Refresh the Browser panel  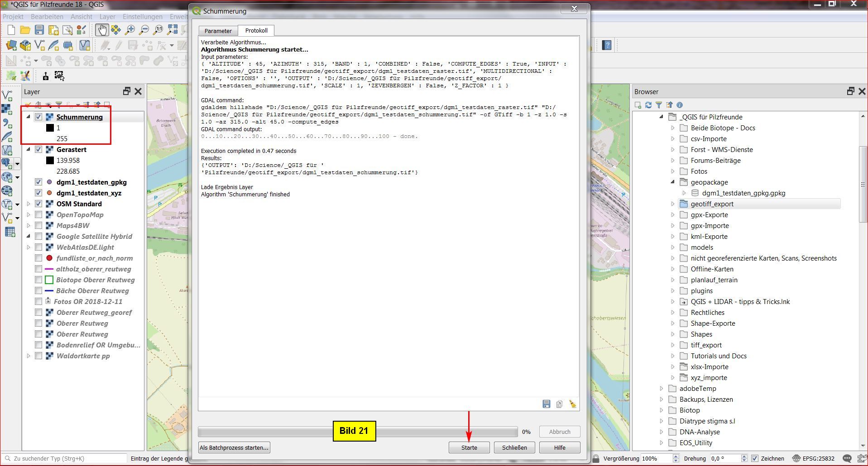(x=648, y=105)
